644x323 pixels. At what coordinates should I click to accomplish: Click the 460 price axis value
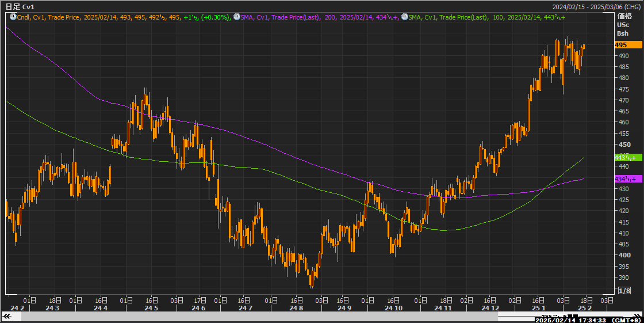(623, 122)
